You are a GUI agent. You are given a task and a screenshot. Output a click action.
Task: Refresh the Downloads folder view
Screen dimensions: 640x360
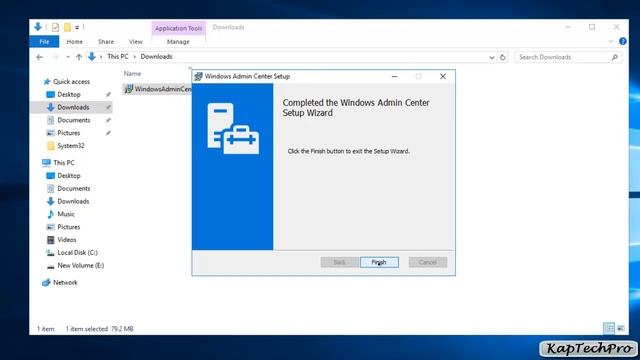tap(503, 58)
